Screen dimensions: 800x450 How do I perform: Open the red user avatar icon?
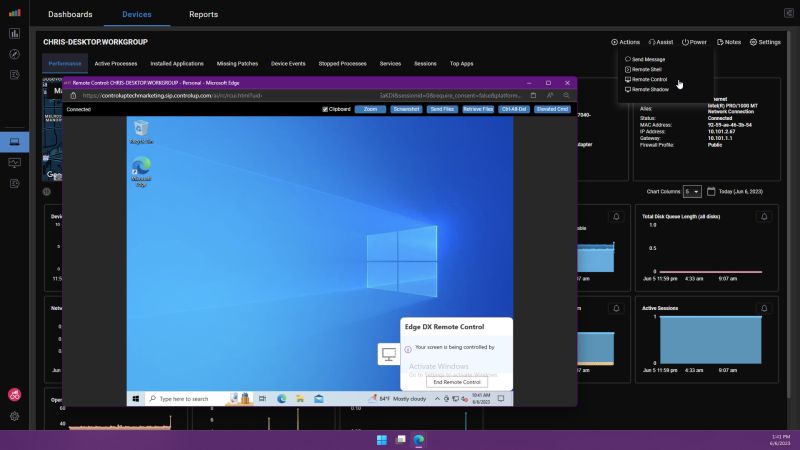[14, 394]
